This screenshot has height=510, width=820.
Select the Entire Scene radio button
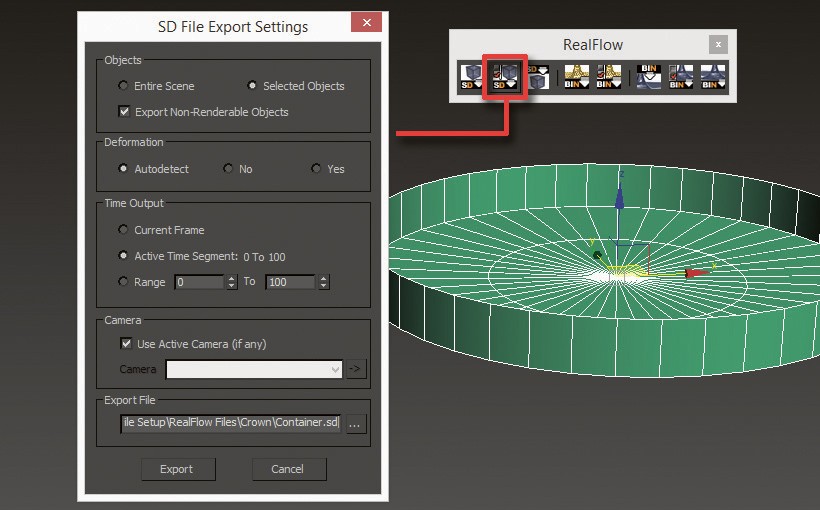coord(123,85)
